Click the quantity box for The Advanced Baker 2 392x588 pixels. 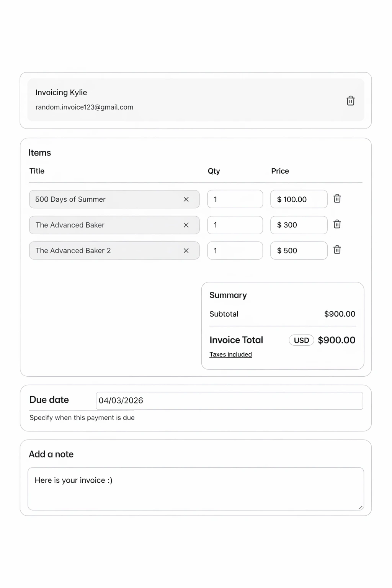click(x=235, y=250)
